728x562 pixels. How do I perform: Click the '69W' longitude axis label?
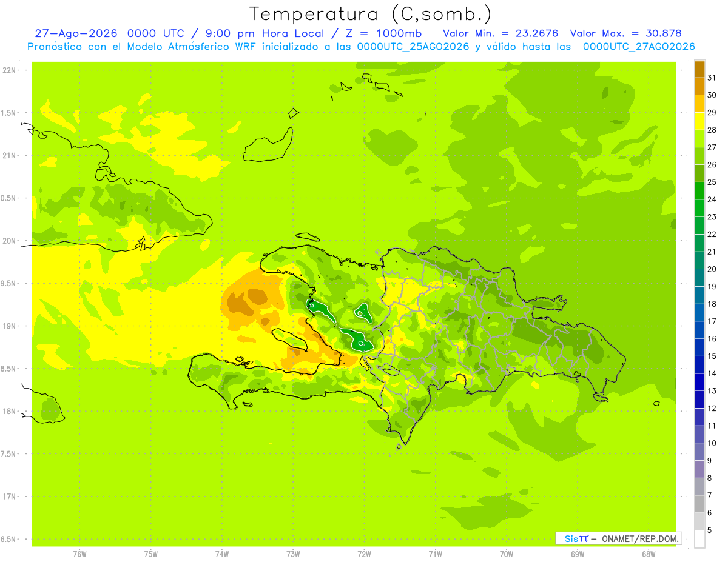click(578, 554)
